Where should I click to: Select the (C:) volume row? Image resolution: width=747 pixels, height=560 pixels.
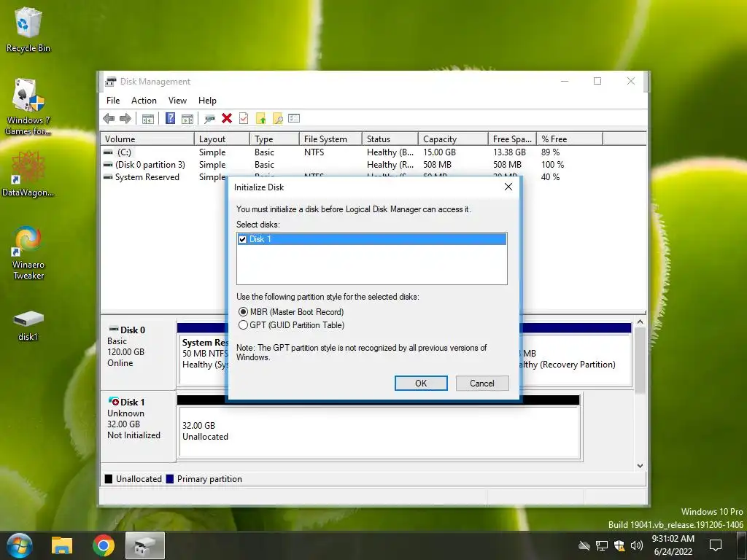coord(373,152)
